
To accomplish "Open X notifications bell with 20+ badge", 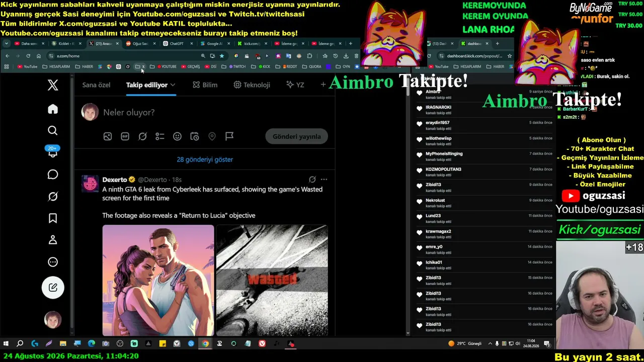I will pyautogui.click(x=53, y=152).
